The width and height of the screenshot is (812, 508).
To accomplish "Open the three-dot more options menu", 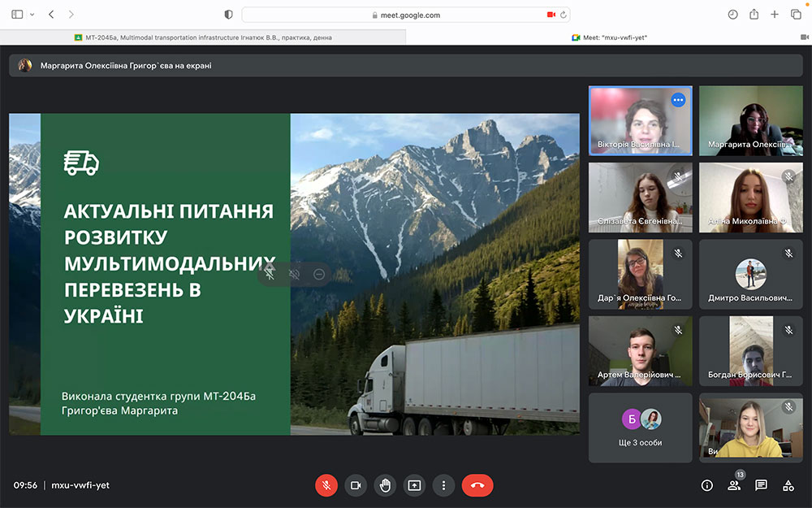I will pos(443,485).
